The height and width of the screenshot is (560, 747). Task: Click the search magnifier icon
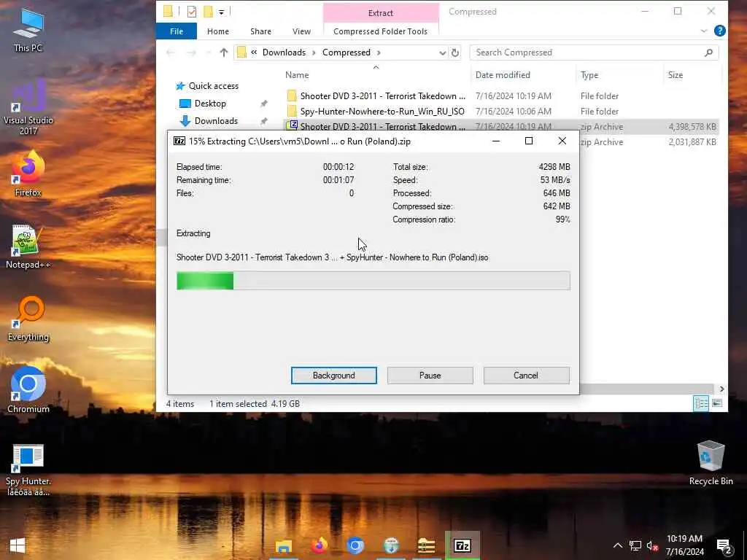pos(708,52)
